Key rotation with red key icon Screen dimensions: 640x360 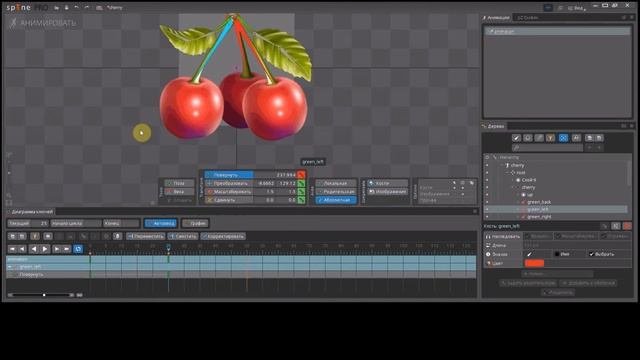301,175
